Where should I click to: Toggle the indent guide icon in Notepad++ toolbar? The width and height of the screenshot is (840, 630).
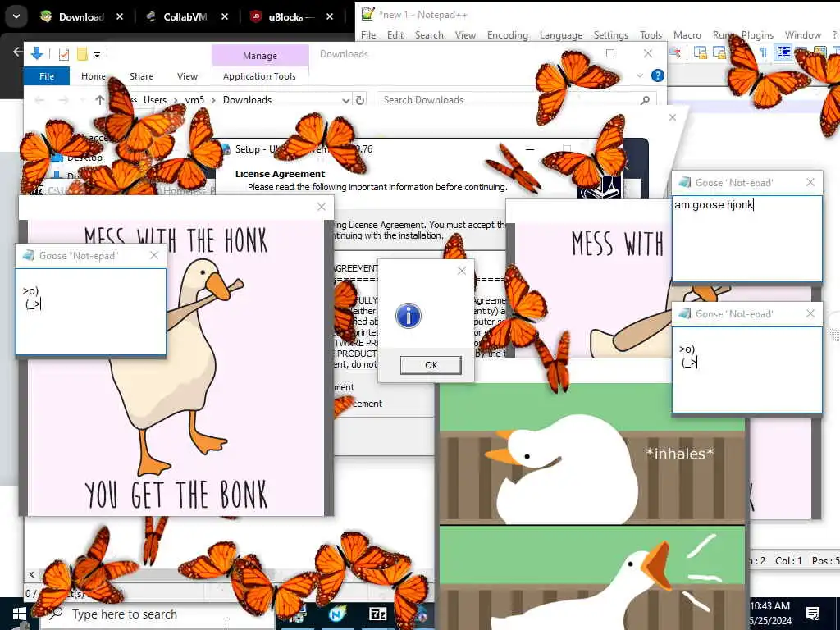[783, 52]
